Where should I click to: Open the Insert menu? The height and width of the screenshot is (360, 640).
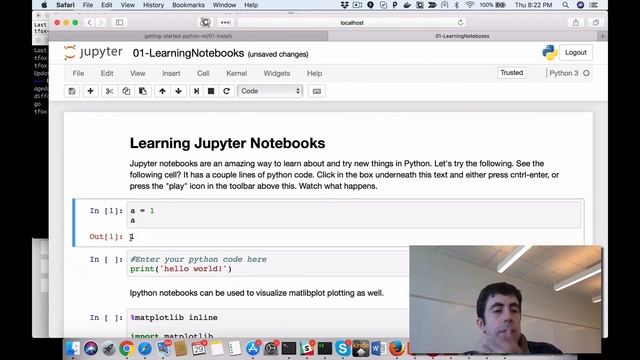(171, 73)
